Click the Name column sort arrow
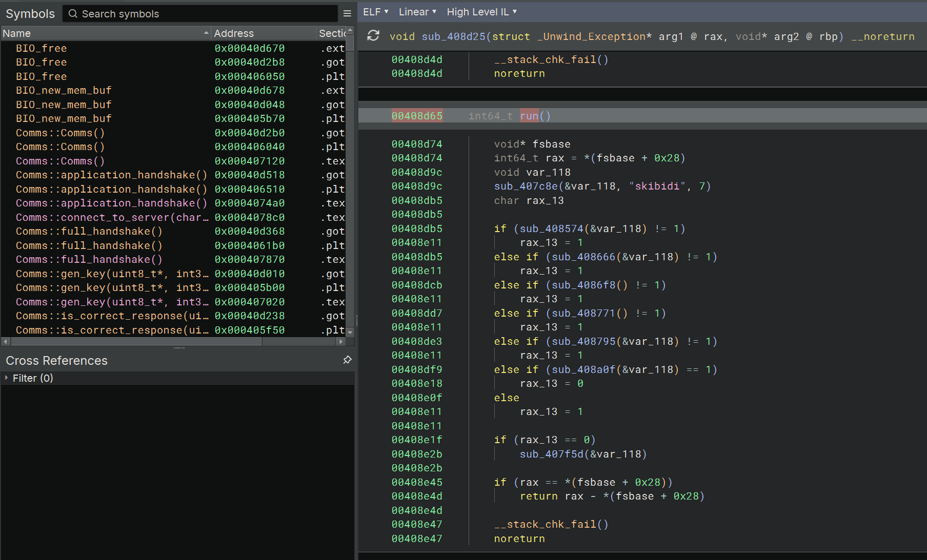Image resolution: width=927 pixels, height=560 pixels. point(205,32)
